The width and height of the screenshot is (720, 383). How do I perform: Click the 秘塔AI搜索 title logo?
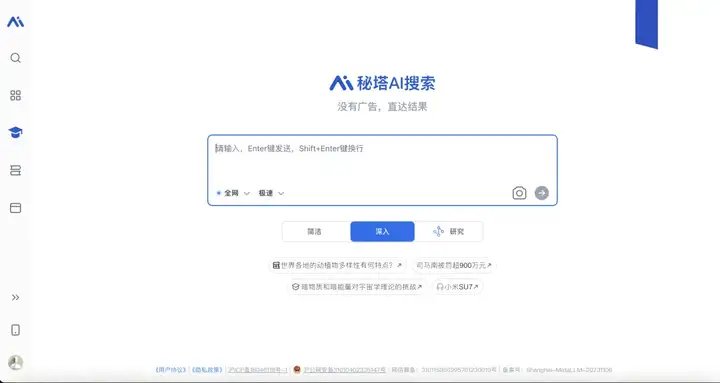coord(382,83)
